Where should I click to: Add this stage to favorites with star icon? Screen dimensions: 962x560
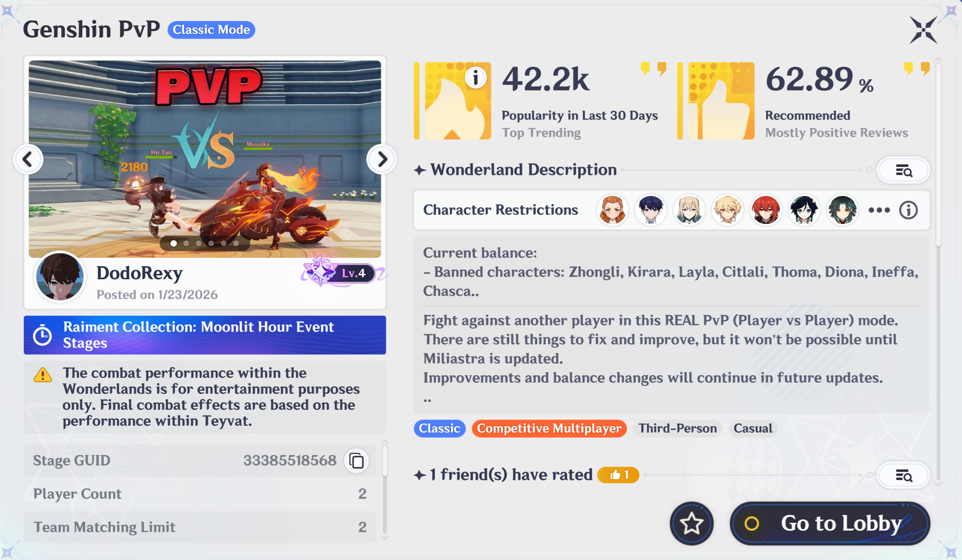coord(691,524)
